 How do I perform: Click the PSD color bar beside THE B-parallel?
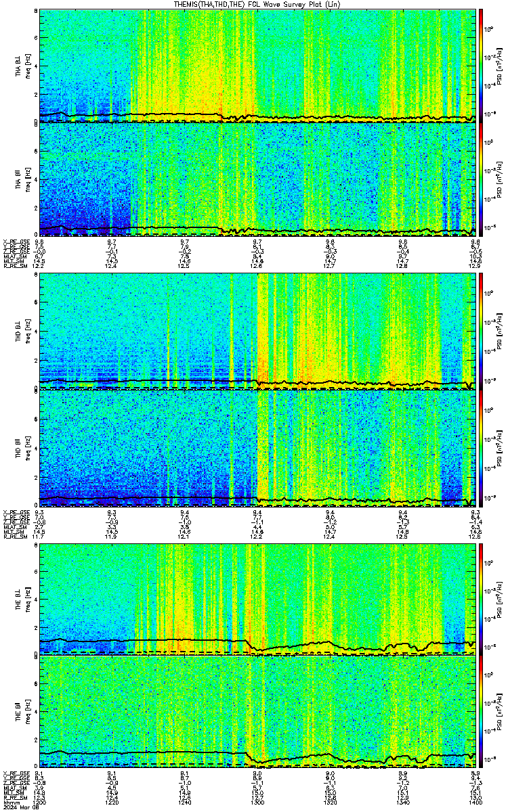[x=481, y=711]
